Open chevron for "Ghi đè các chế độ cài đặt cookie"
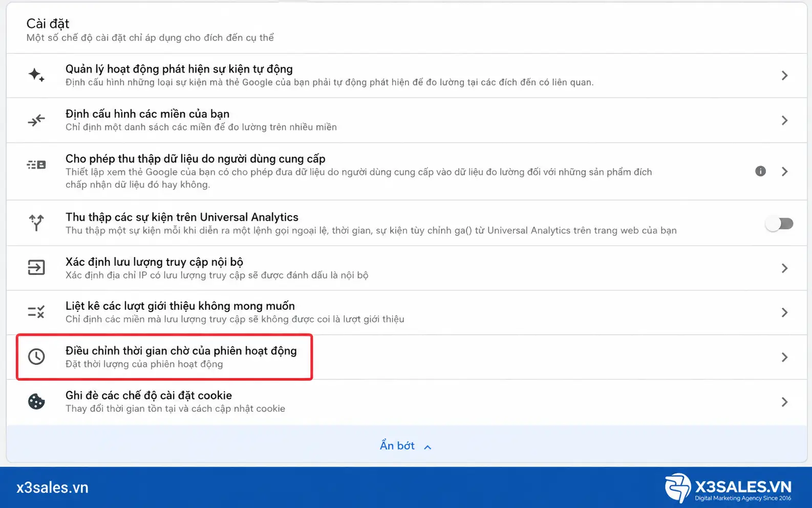812x508 pixels. click(x=784, y=402)
